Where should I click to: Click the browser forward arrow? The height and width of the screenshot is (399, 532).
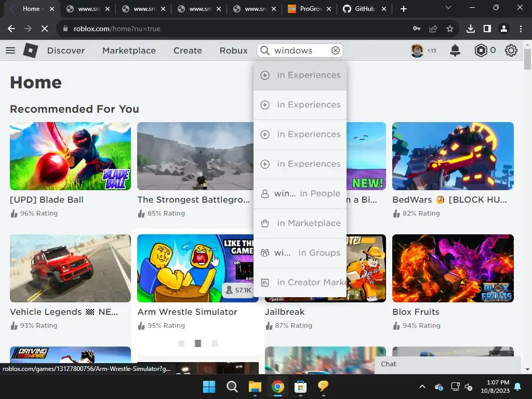pyautogui.click(x=28, y=29)
